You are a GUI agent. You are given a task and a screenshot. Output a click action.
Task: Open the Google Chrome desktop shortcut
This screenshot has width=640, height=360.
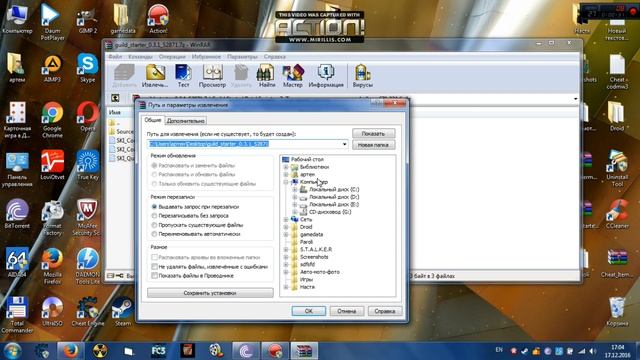pyautogui.click(x=52, y=120)
